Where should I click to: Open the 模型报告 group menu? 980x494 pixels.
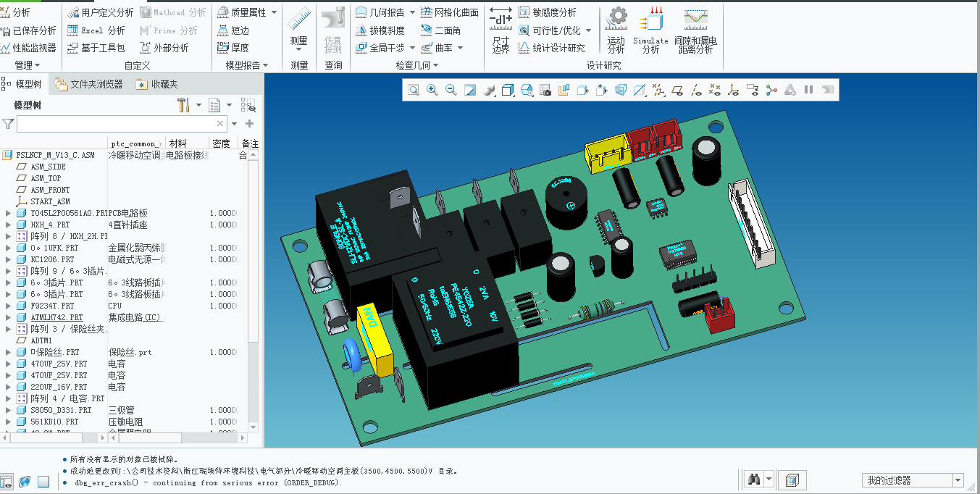tap(247, 65)
